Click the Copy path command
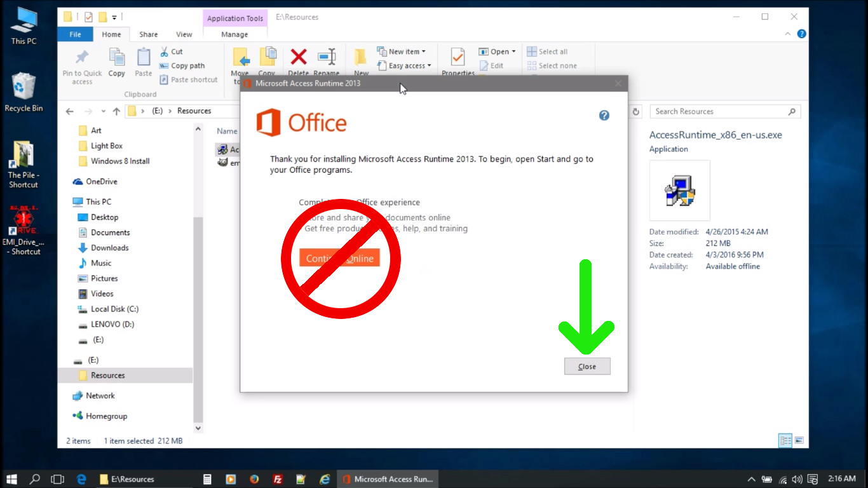Screen dimensions: 868x488 point(182,65)
